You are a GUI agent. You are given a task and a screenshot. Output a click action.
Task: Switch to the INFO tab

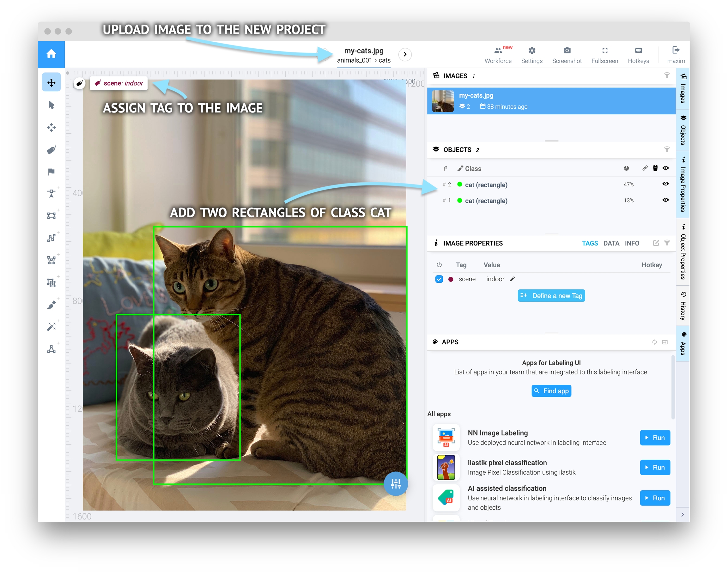pos(632,243)
